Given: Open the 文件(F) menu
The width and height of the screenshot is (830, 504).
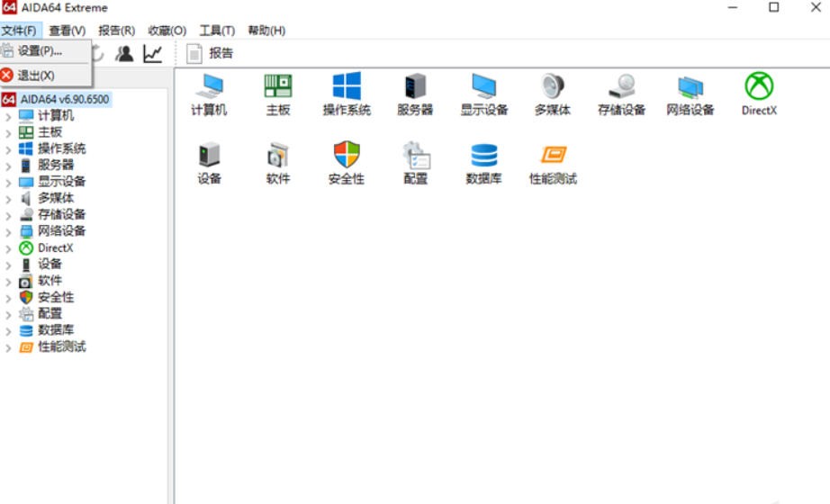Looking at the screenshot, I should pyautogui.click(x=20, y=31).
